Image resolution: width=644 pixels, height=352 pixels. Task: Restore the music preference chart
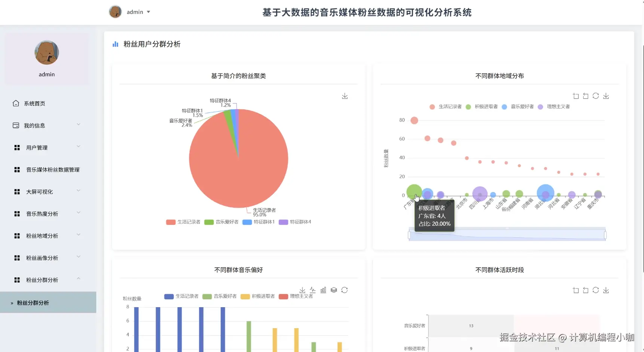pos(344,290)
